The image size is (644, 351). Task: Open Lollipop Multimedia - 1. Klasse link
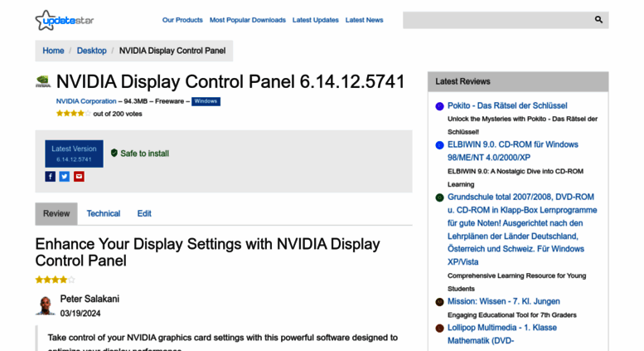pos(502,334)
